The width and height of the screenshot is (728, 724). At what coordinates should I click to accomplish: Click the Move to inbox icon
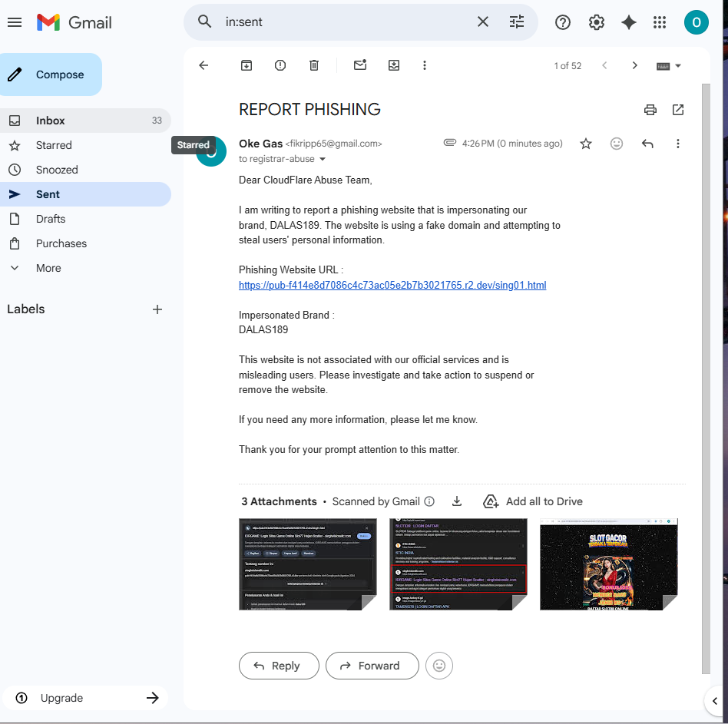pos(394,65)
